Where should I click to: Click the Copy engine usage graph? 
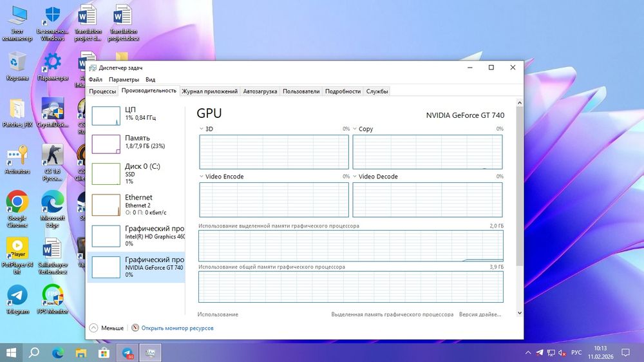tap(428, 152)
